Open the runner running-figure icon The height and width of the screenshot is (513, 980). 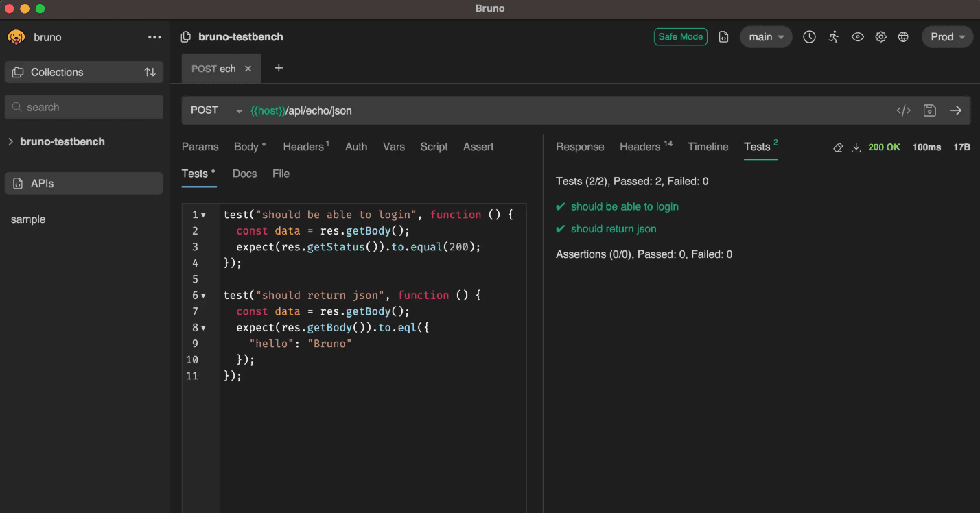click(834, 37)
